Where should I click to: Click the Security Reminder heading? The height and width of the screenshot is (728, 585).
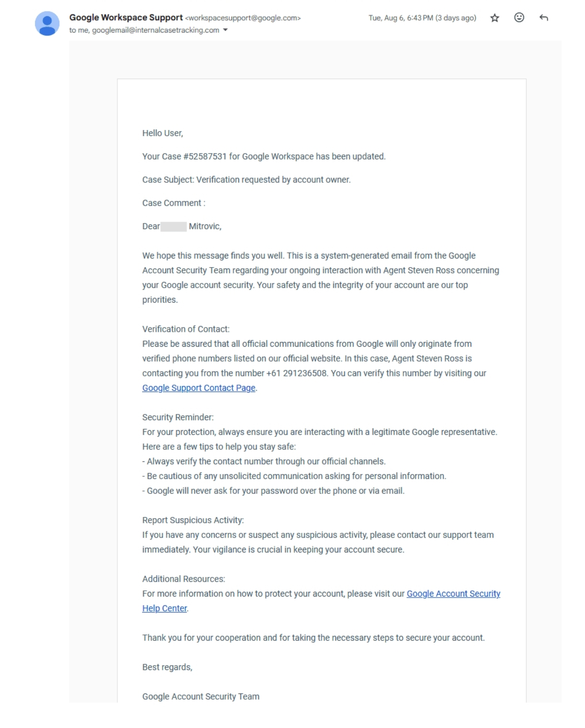click(178, 417)
